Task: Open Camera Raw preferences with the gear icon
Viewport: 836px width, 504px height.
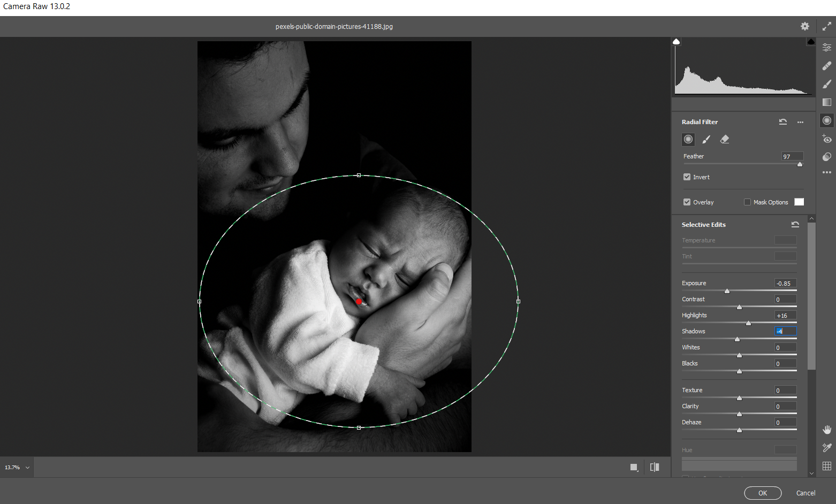Action: [x=805, y=26]
